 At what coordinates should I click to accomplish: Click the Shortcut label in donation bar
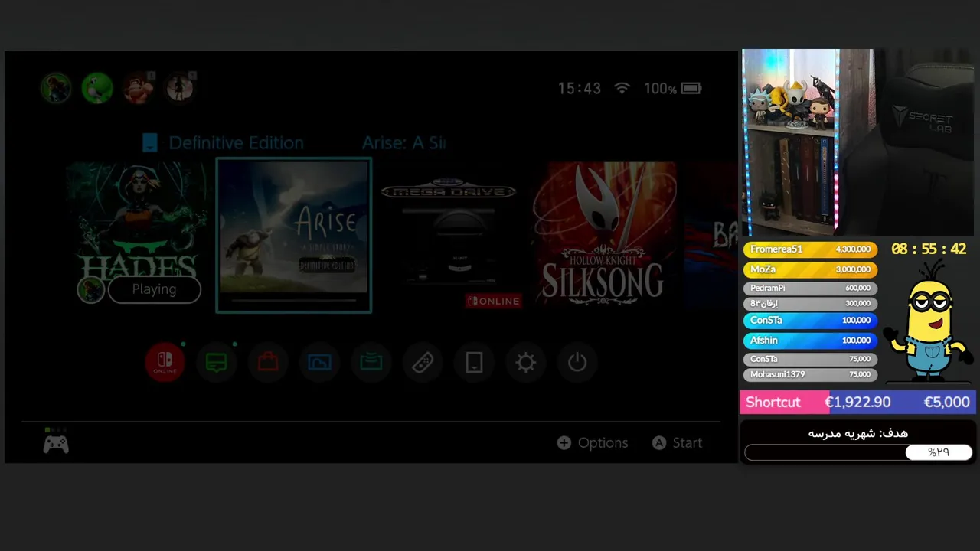click(x=773, y=402)
